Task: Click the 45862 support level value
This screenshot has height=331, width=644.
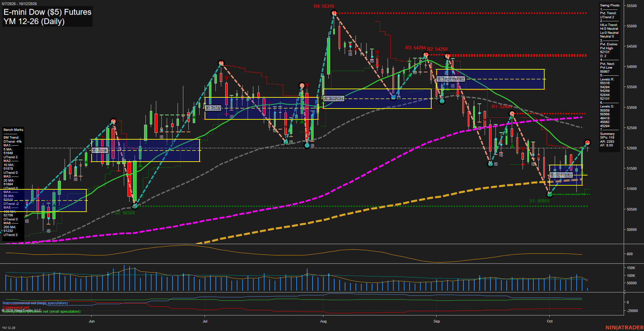Action: [x=605, y=122]
